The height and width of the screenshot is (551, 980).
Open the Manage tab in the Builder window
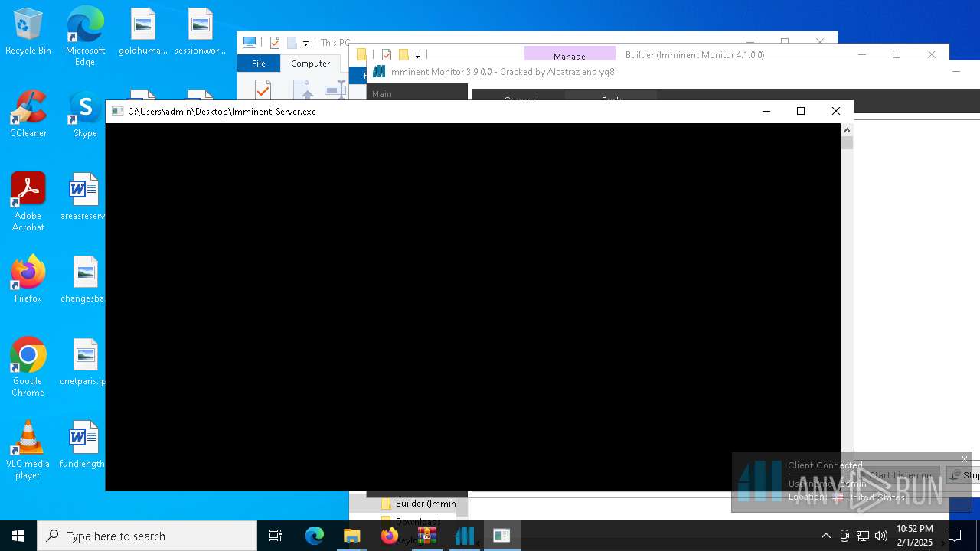570,56
